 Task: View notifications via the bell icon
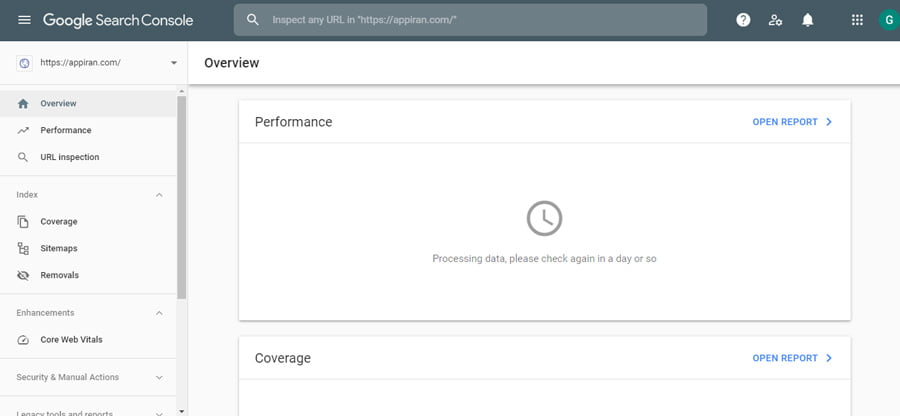pos(808,20)
